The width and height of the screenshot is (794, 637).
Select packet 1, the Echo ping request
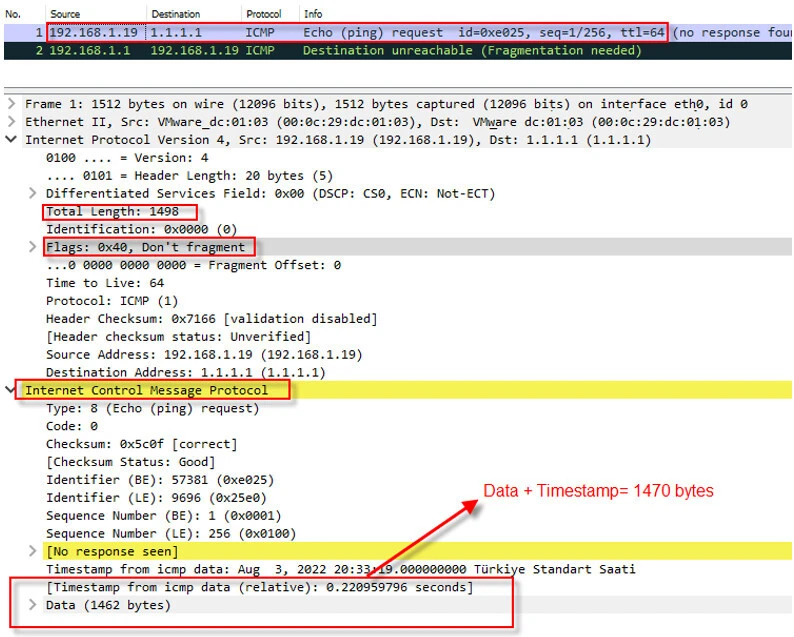pyautogui.click(x=400, y=32)
